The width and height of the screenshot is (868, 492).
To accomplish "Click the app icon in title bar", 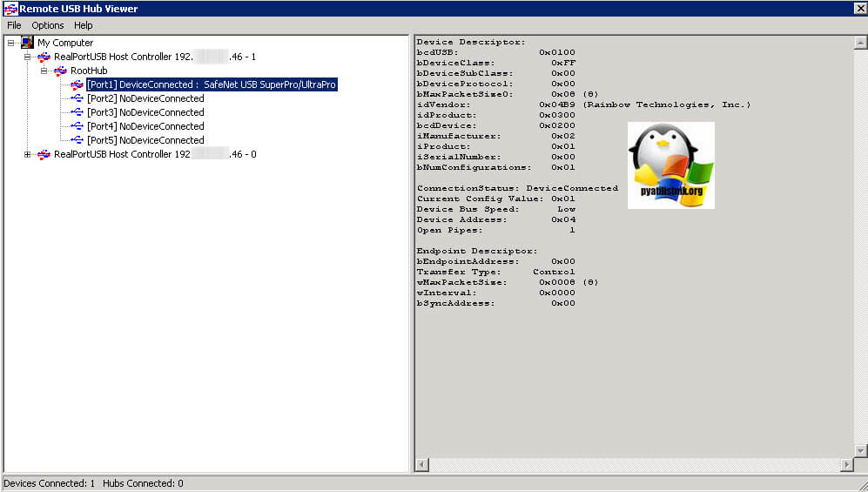I will (x=10, y=9).
